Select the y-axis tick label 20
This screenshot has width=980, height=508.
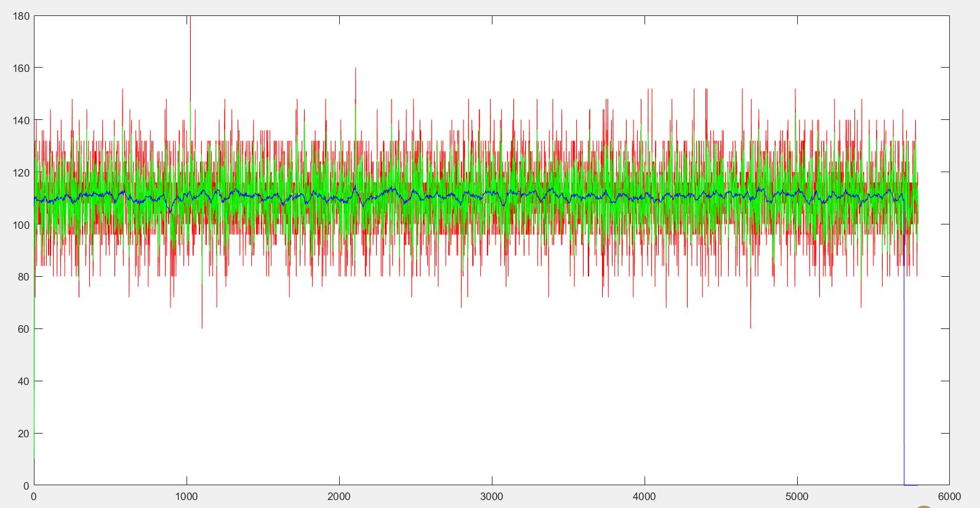[x=23, y=434]
